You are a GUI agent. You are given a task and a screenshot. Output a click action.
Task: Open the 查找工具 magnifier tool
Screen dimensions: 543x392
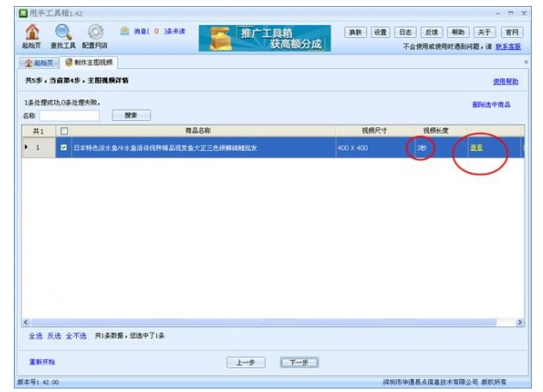point(63,36)
